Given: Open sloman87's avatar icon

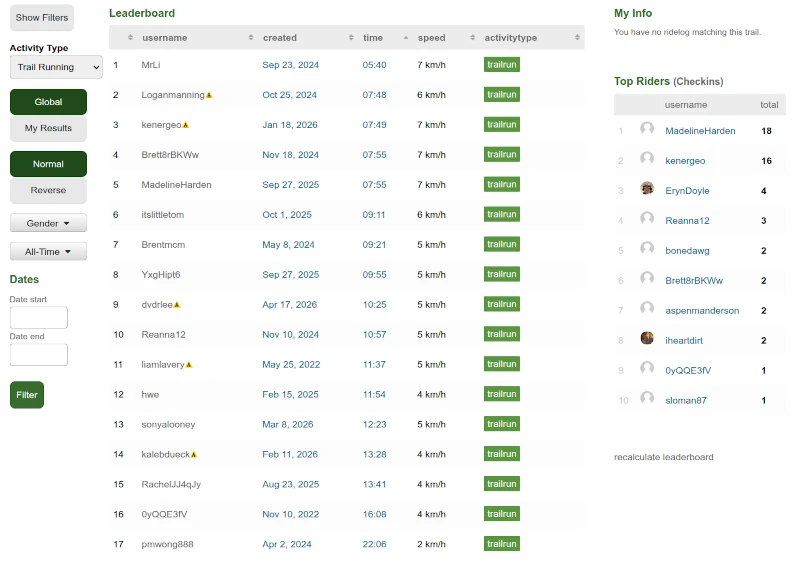Looking at the screenshot, I should (x=647, y=398).
